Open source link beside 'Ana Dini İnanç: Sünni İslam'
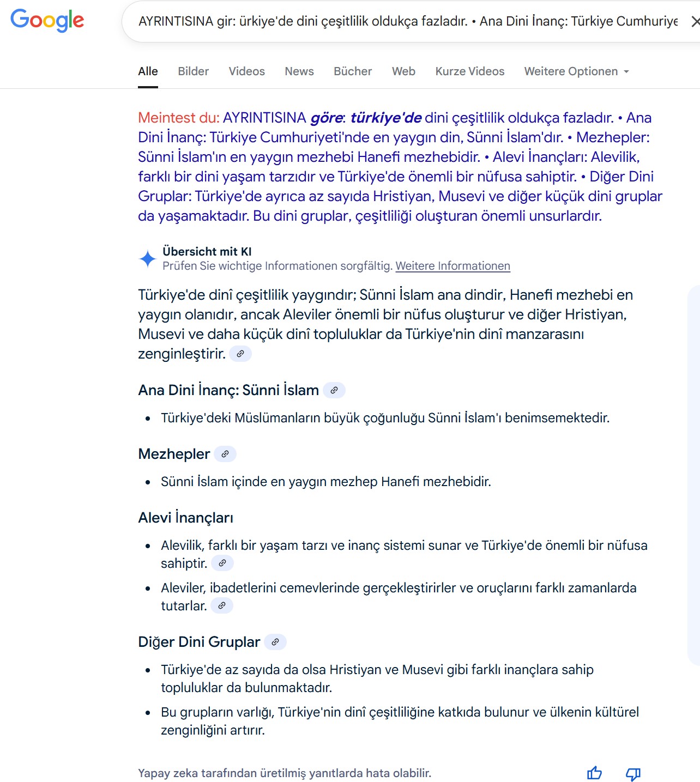 [x=334, y=390]
